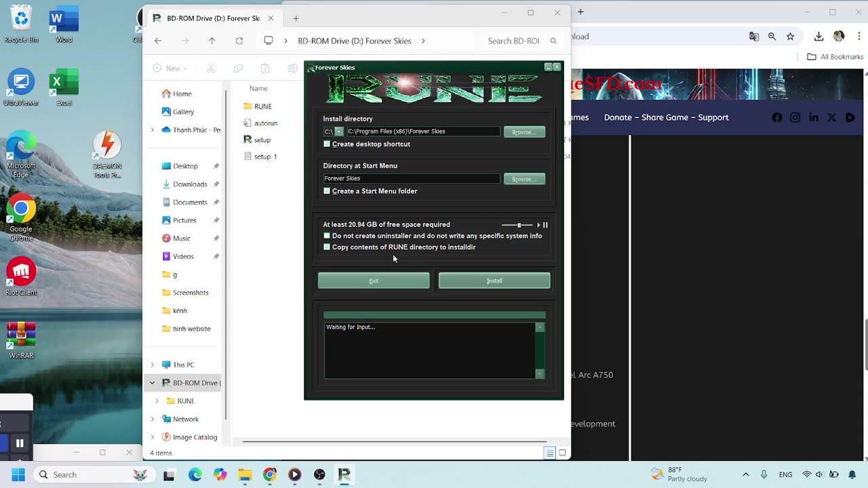The height and width of the screenshot is (488, 868).
Task: Enable Do not create uninstaller option
Action: [x=327, y=236]
